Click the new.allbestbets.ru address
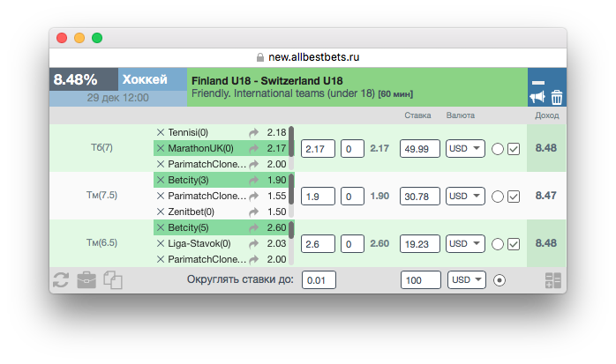This screenshot has height=364, width=616. [x=314, y=57]
